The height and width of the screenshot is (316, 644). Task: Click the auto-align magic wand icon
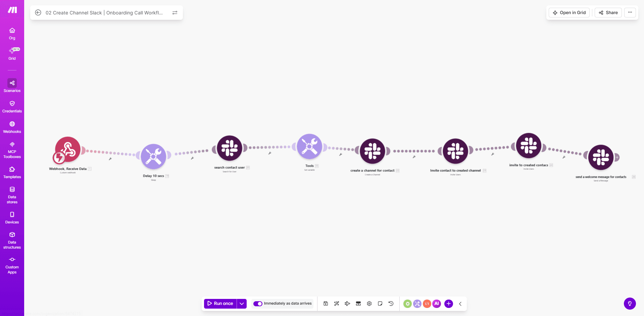pos(337,304)
